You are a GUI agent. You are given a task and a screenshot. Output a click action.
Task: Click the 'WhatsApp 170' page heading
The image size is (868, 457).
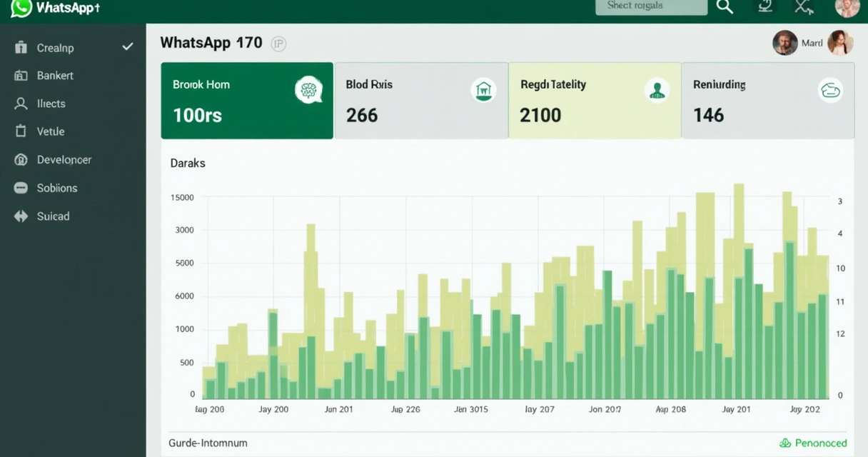click(x=211, y=43)
